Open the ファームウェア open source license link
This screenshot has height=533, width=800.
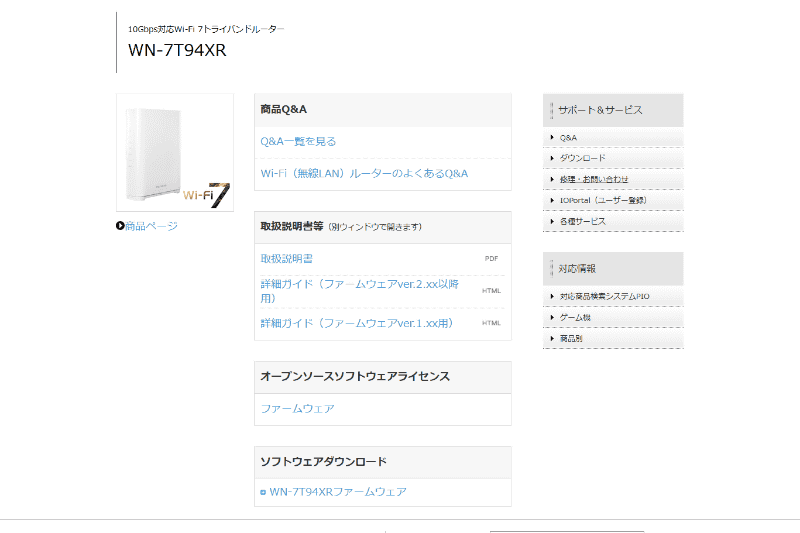click(x=297, y=409)
